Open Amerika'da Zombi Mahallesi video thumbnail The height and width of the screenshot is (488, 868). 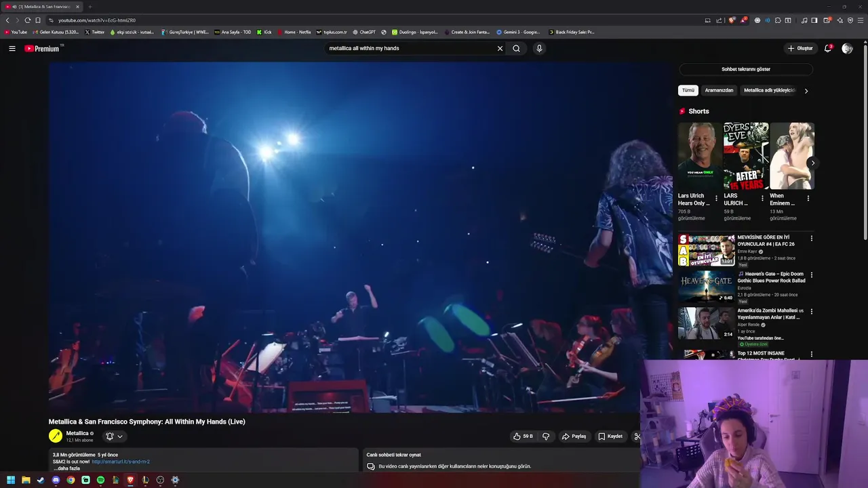(x=707, y=323)
